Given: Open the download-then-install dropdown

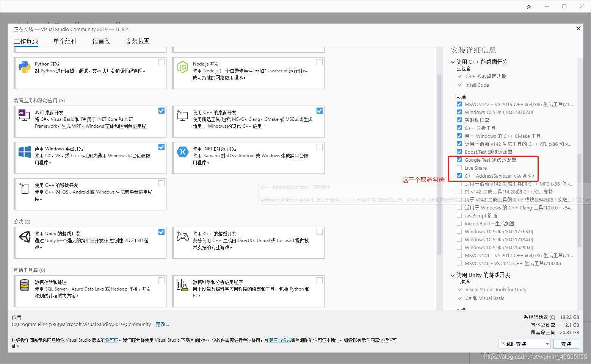Looking at the screenshot, I should pyautogui.click(x=524, y=344).
